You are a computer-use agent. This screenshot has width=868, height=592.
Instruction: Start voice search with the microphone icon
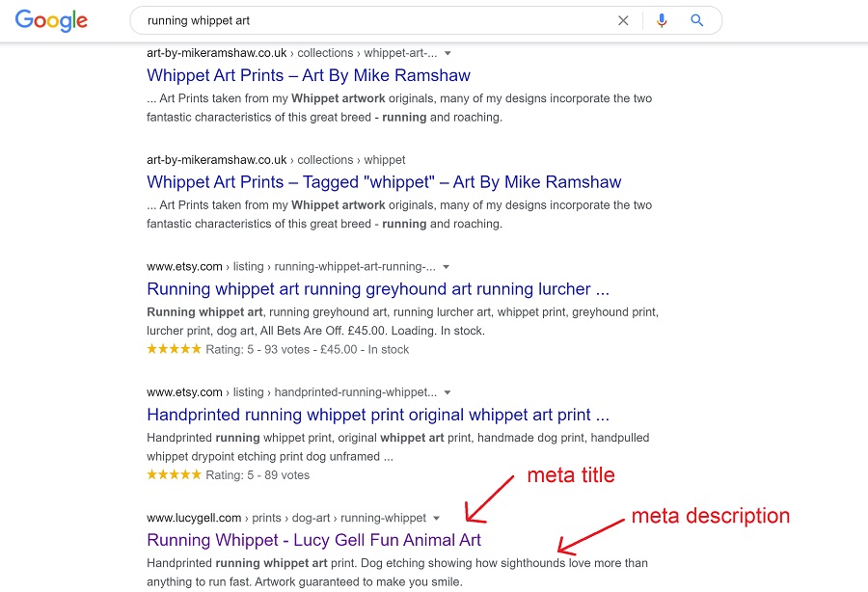pyautogui.click(x=661, y=20)
